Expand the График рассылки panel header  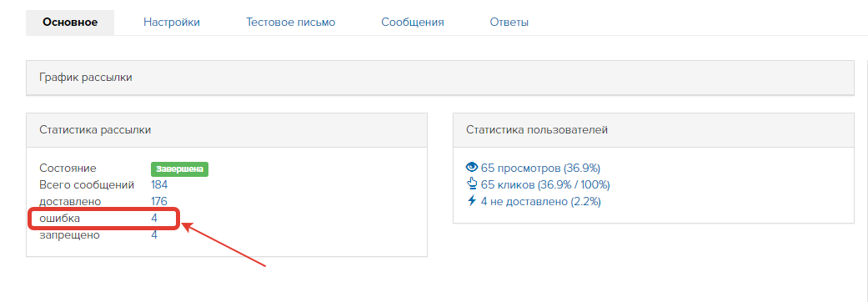click(440, 77)
